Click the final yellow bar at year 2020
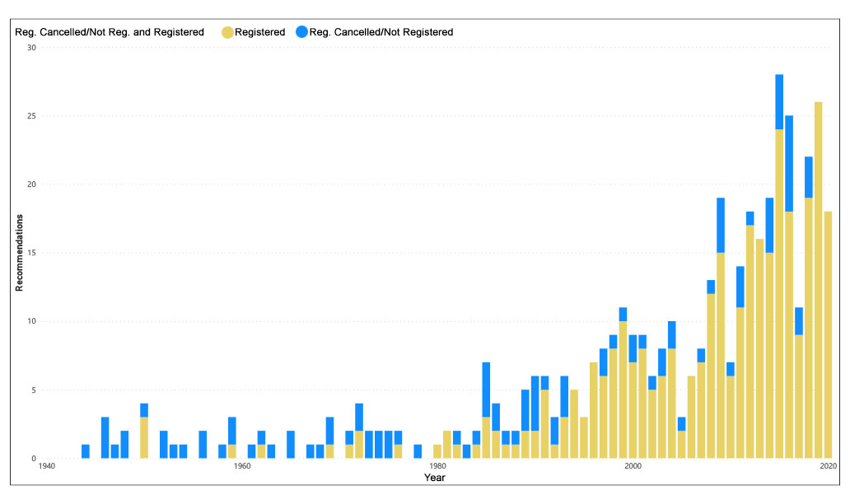Viewport: 850px width, 504px height. coord(828,335)
